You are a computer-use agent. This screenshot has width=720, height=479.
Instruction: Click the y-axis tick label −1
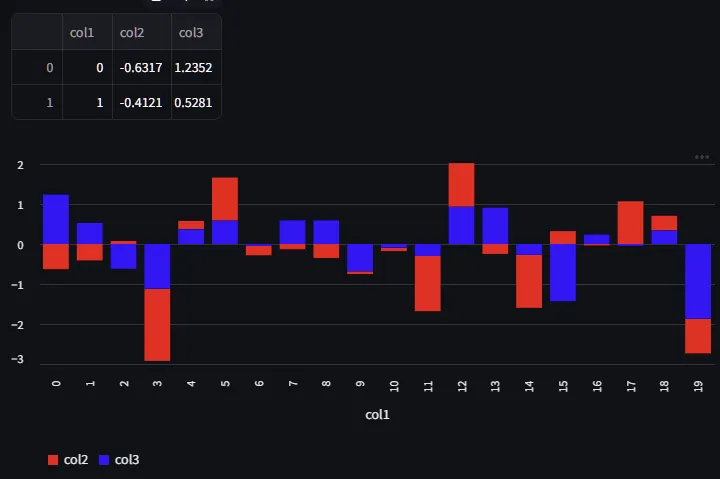click(x=17, y=285)
